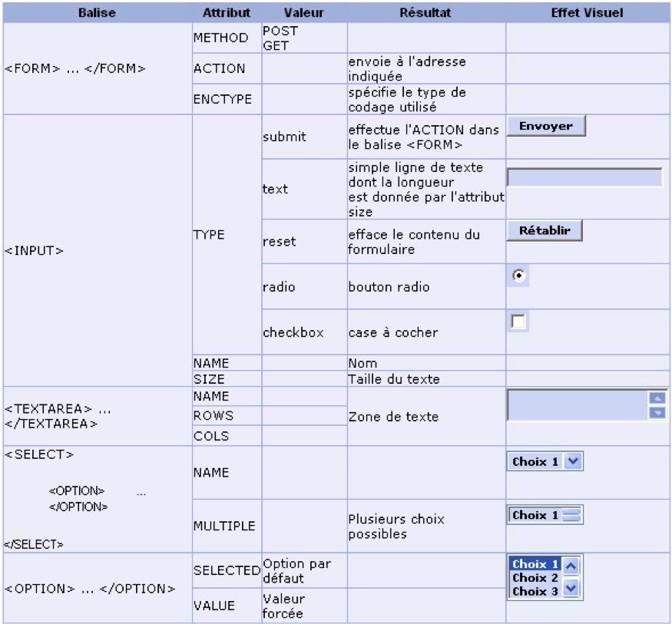Click the listbox scroll up arrow
The height and width of the screenshot is (624, 672).
571,566
